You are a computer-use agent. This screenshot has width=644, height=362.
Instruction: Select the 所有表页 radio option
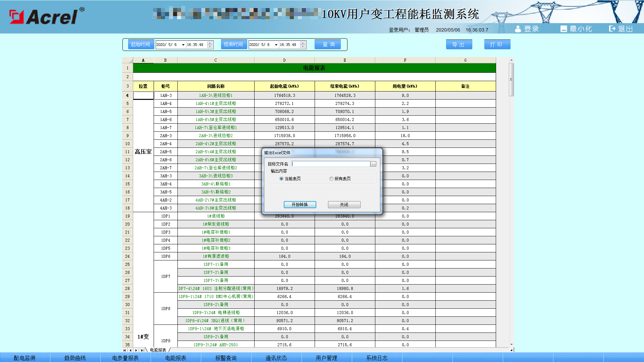click(331, 179)
